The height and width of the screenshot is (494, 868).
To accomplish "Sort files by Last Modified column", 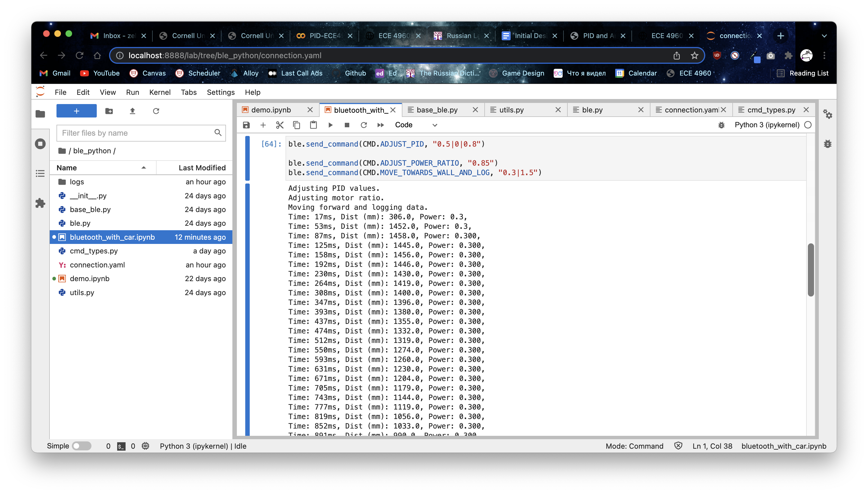I will pyautogui.click(x=195, y=168).
